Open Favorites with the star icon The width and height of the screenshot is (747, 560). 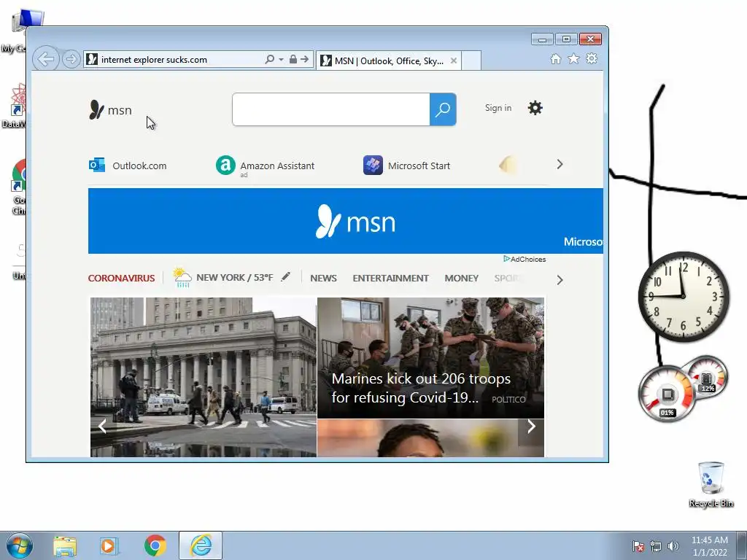pyautogui.click(x=573, y=58)
